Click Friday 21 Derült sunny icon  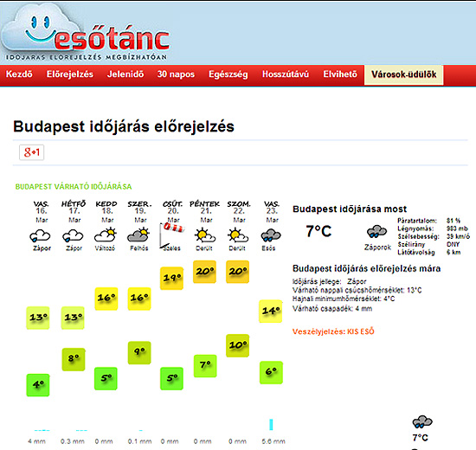[x=205, y=235]
